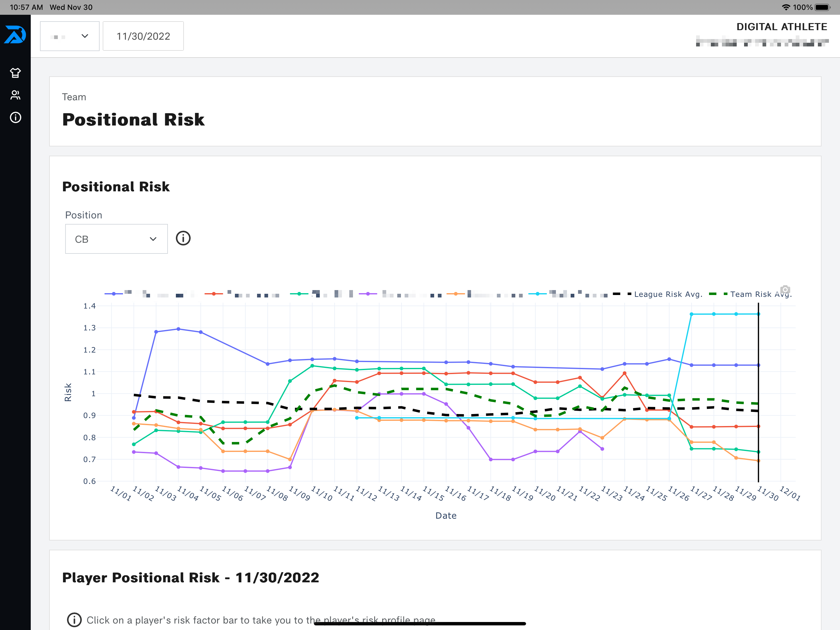Click the 1.4 y-axis tick label

click(89, 306)
